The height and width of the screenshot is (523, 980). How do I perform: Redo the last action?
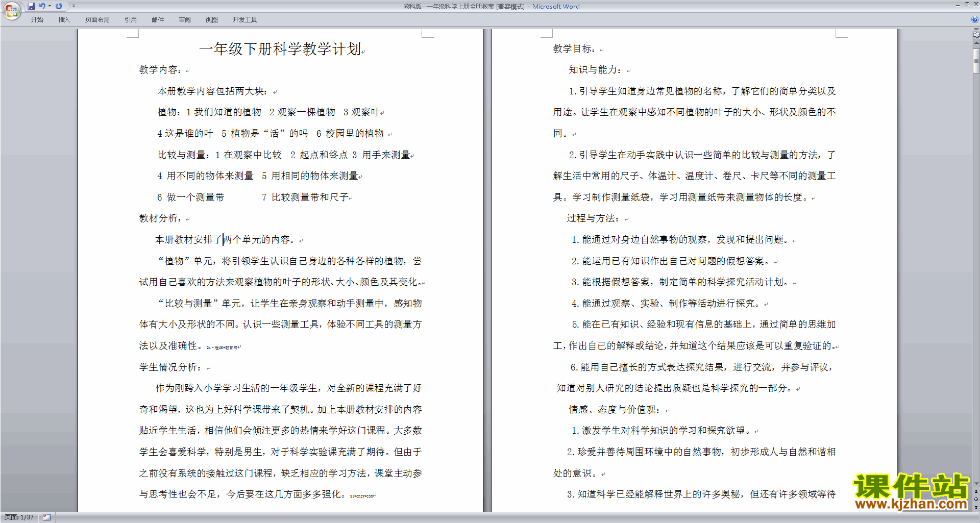pyautogui.click(x=59, y=6)
